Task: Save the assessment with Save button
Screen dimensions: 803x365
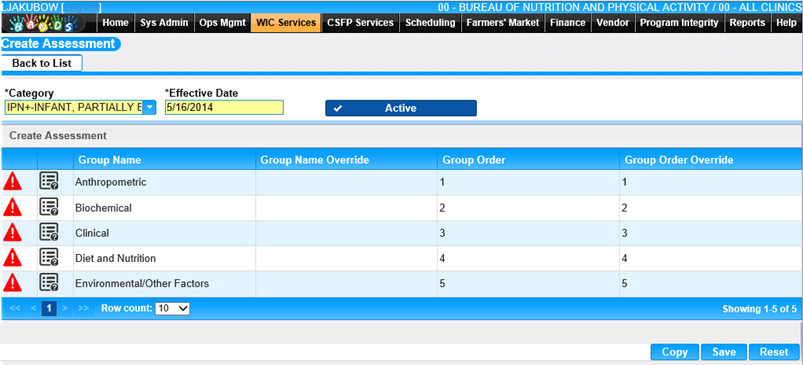Action: [724, 352]
